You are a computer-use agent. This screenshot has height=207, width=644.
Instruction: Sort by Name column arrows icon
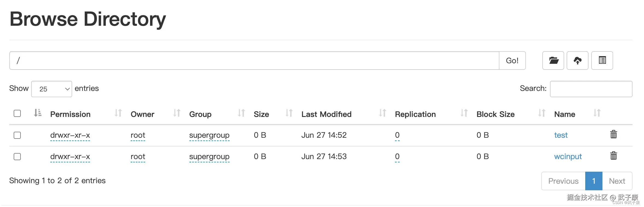pyautogui.click(x=597, y=113)
